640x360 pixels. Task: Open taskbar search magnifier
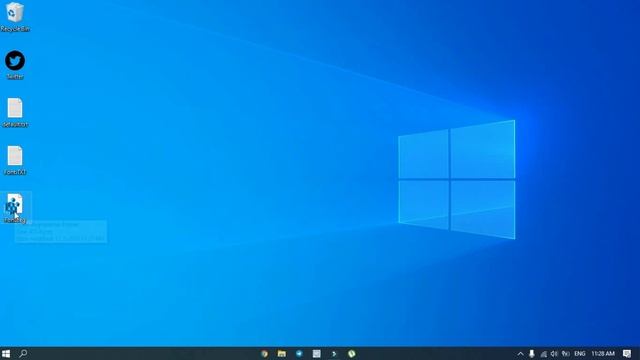point(23,353)
